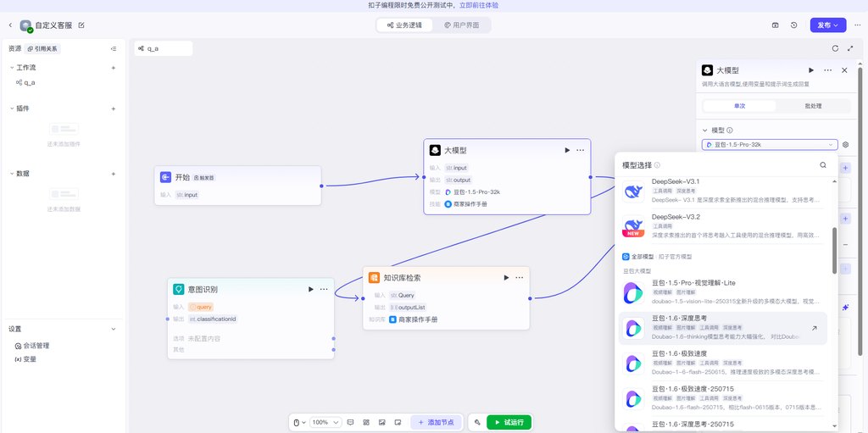868x433 pixels.
Task: Switch to 批处理 mode
Action: [813, 106]
